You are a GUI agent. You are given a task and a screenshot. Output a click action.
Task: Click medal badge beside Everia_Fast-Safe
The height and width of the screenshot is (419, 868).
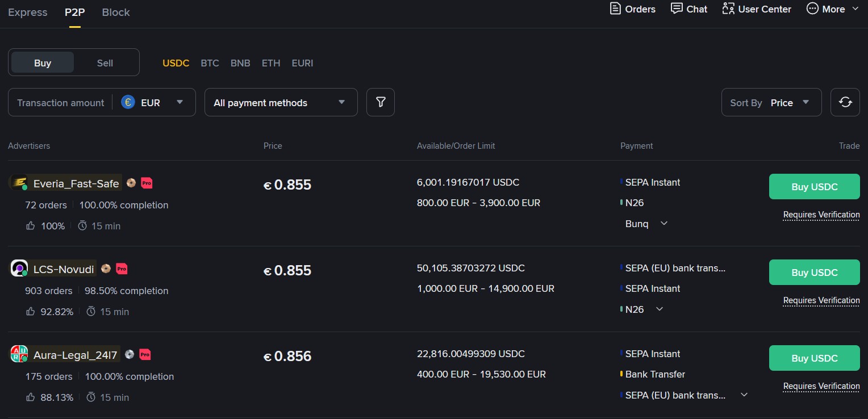click(x=131, y=183)
